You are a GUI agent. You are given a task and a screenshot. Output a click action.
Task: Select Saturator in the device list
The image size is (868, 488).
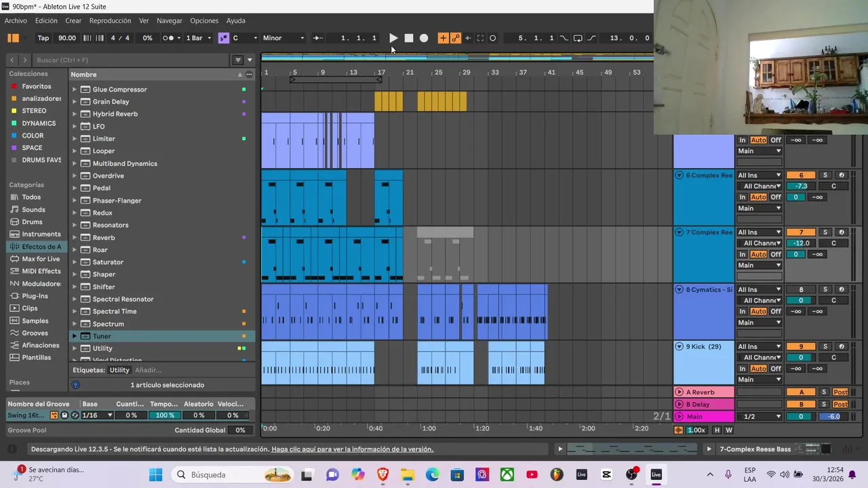point(108,262)
